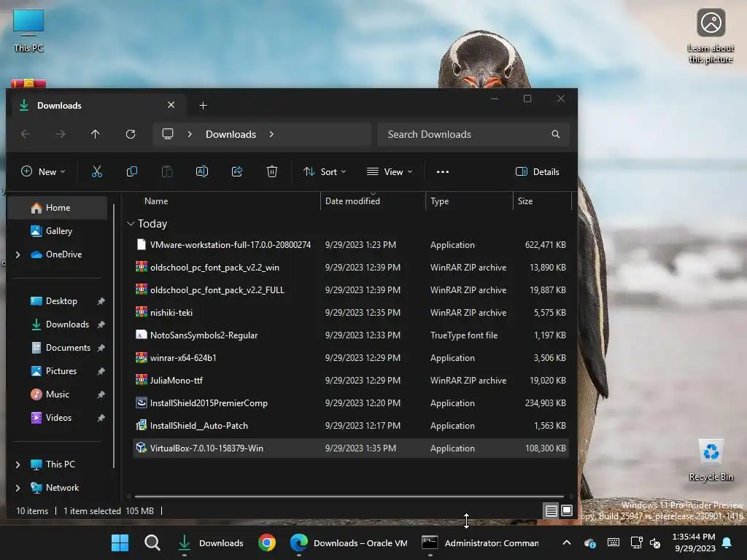Screen dimensions: 747x560
Task: Click the Copy icon in toolbar
Action: (x=132, y=171)
